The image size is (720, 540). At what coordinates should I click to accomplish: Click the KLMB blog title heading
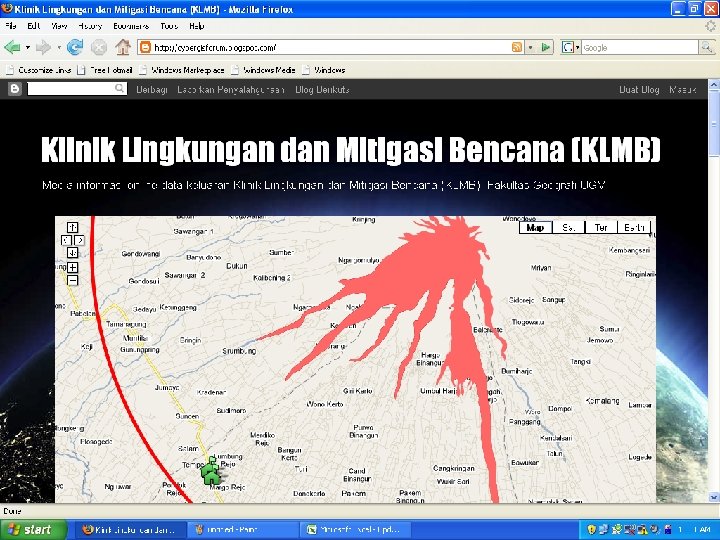[351, 149]
